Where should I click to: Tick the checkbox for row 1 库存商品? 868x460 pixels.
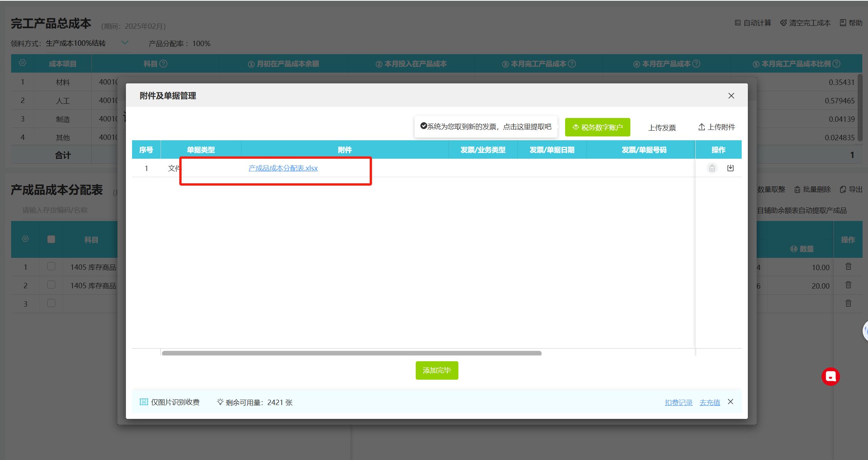pyautogui.click(x=51, y=266)
